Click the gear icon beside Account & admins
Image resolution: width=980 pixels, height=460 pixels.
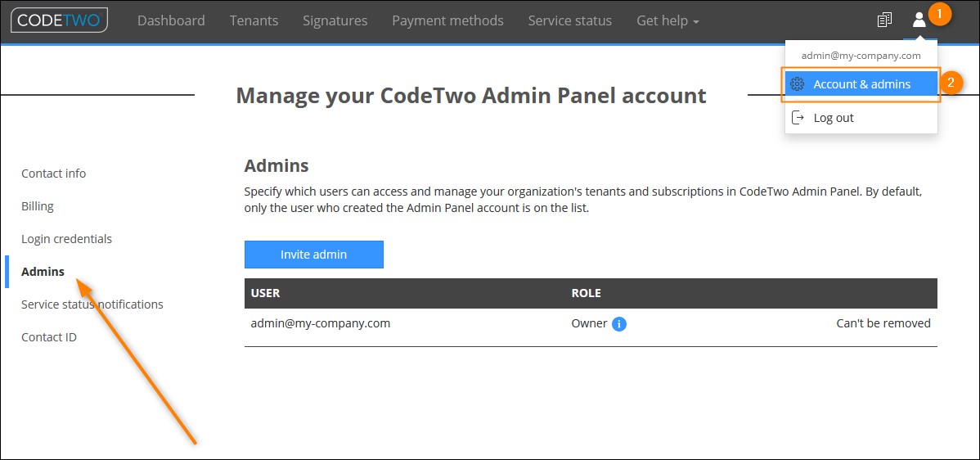(797, 83)
